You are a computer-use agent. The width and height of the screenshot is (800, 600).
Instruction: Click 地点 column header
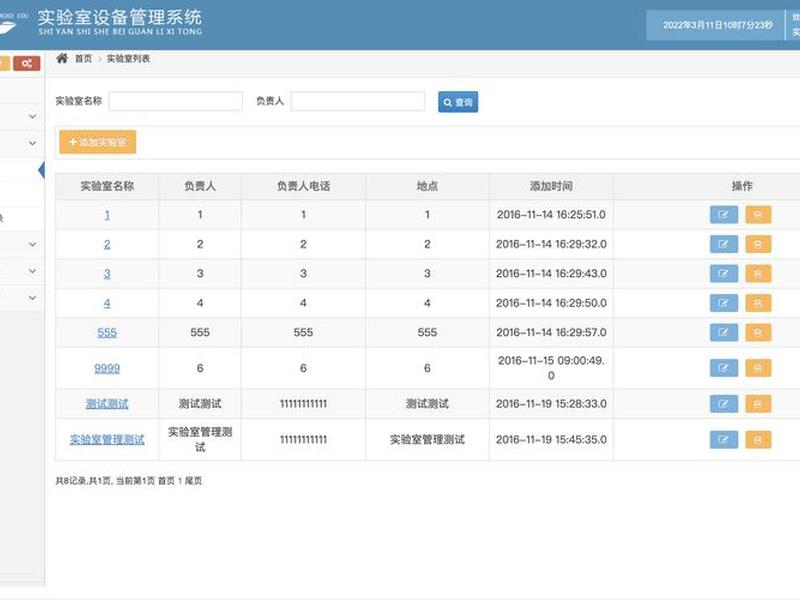[427, 186]
